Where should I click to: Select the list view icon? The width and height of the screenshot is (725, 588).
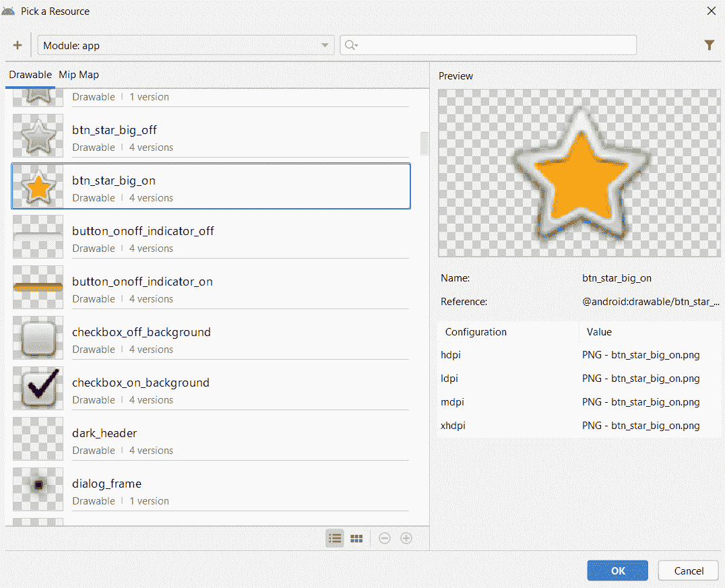tap(335, 537)
